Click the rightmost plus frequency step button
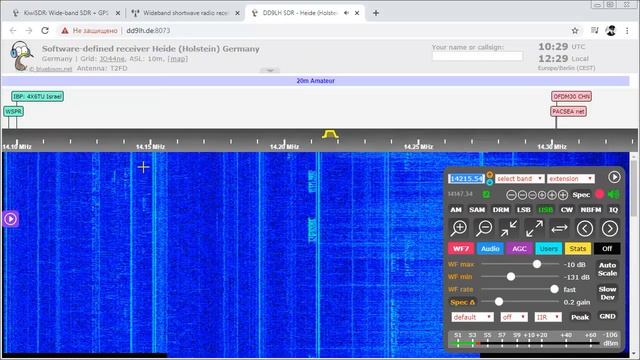 [562, 195]
